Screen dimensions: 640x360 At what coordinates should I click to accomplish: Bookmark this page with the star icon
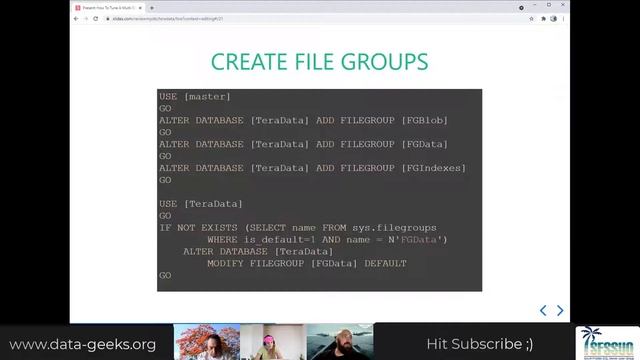point(531,19)
